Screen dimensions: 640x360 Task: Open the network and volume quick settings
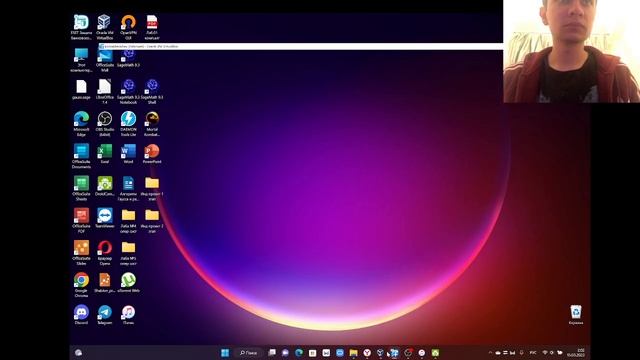tap(552, 353)
